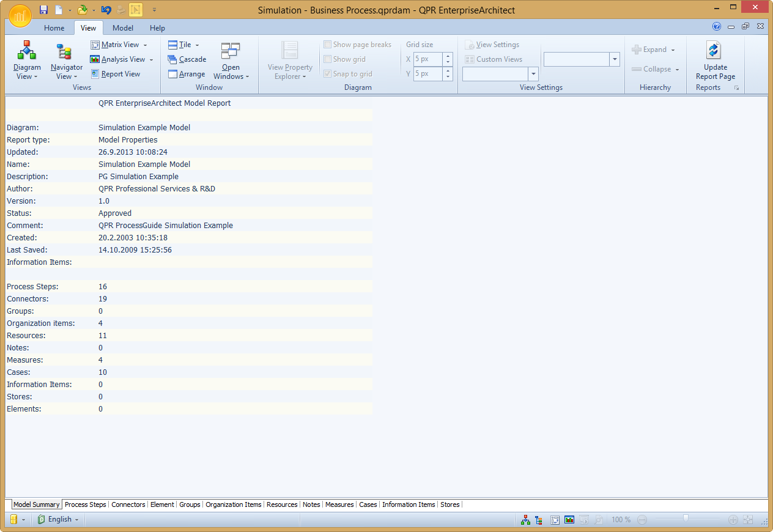
Task: Open the Process Steps report tab
Action: click(85, 504)
